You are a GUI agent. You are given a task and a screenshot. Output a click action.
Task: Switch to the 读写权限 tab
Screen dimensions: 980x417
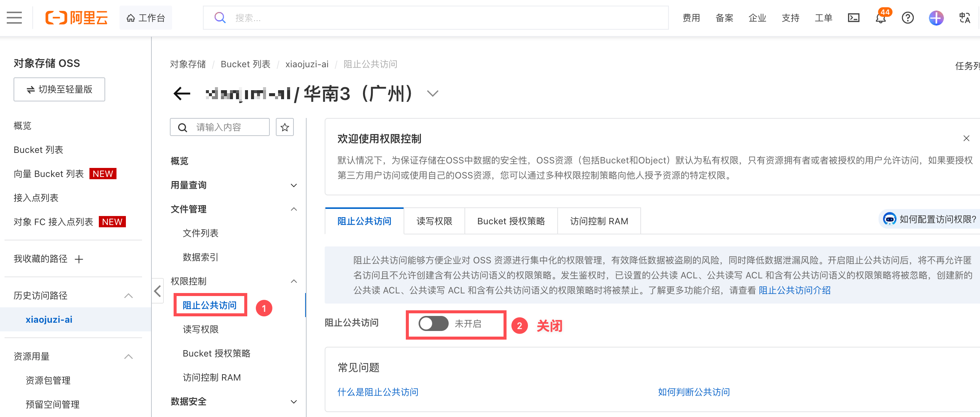434,221
